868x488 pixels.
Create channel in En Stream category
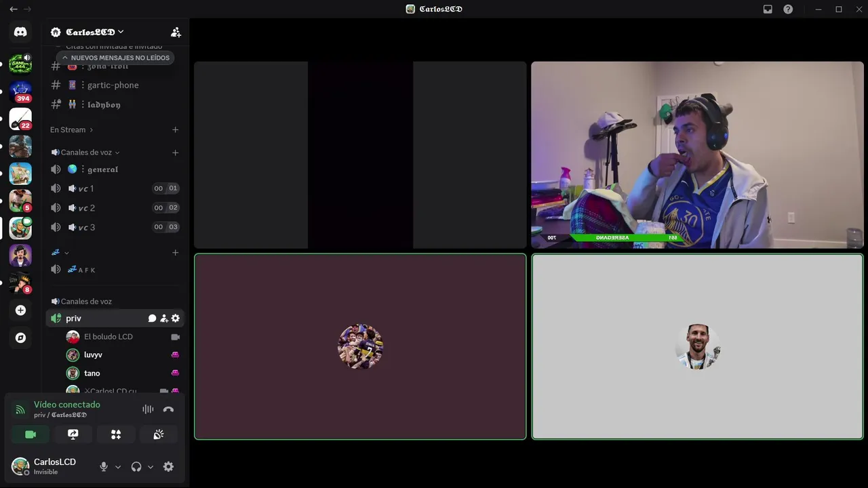[x=175, y=129]
